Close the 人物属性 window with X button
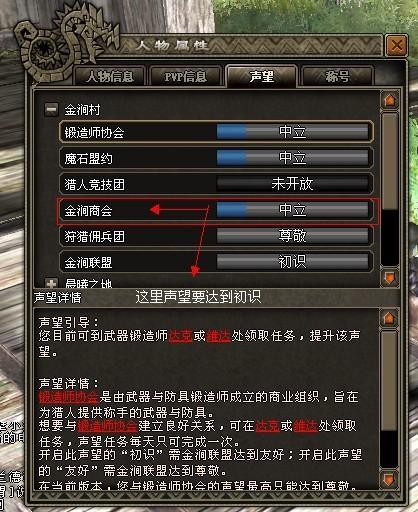Screen dimensions: 418x512 (x=397, y=45)
